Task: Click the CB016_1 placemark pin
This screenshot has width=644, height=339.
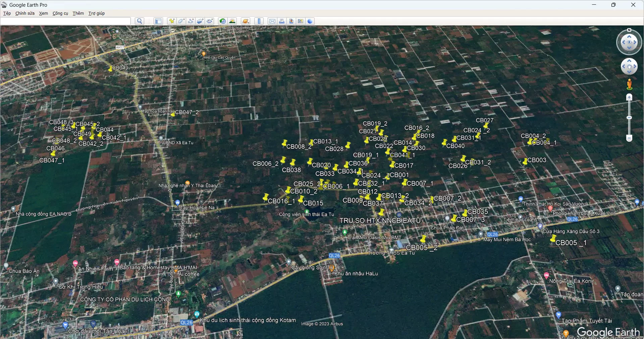Action: tap(266, 198)
